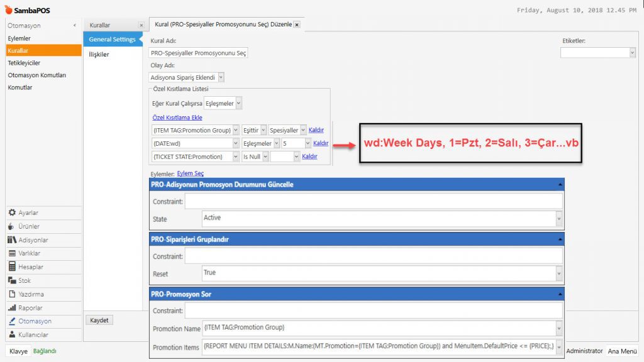This screenshot has width=644, height=362.
Task: Collapse PRO-Siparişleri Gruplandır section
Action: 560,239
